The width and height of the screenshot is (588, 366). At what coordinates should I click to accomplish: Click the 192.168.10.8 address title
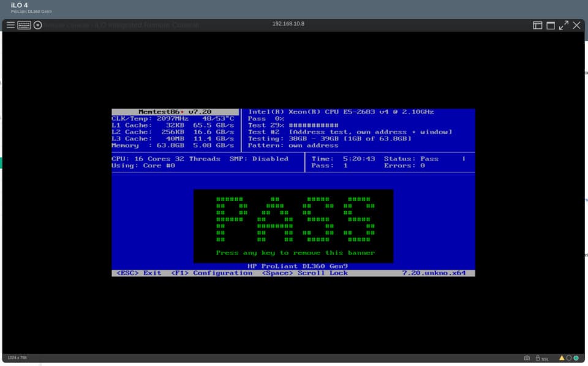[x=288, y=24]
